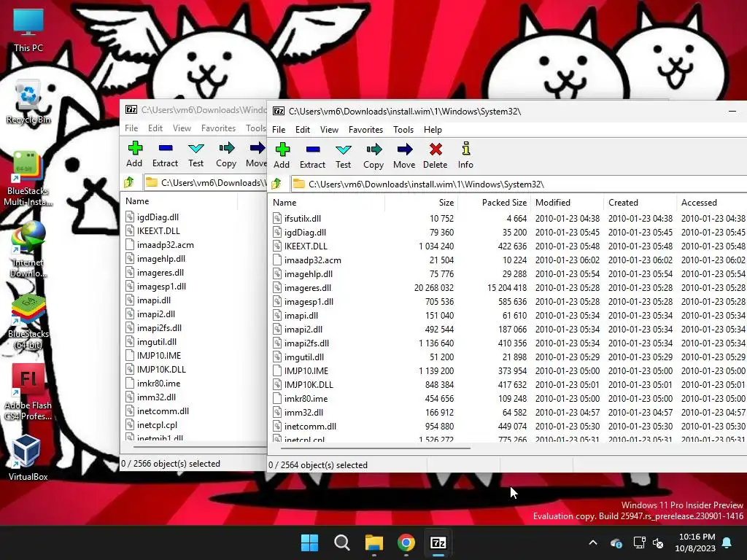Open Favorites menu in background 7-Zip window

[218, 128]
